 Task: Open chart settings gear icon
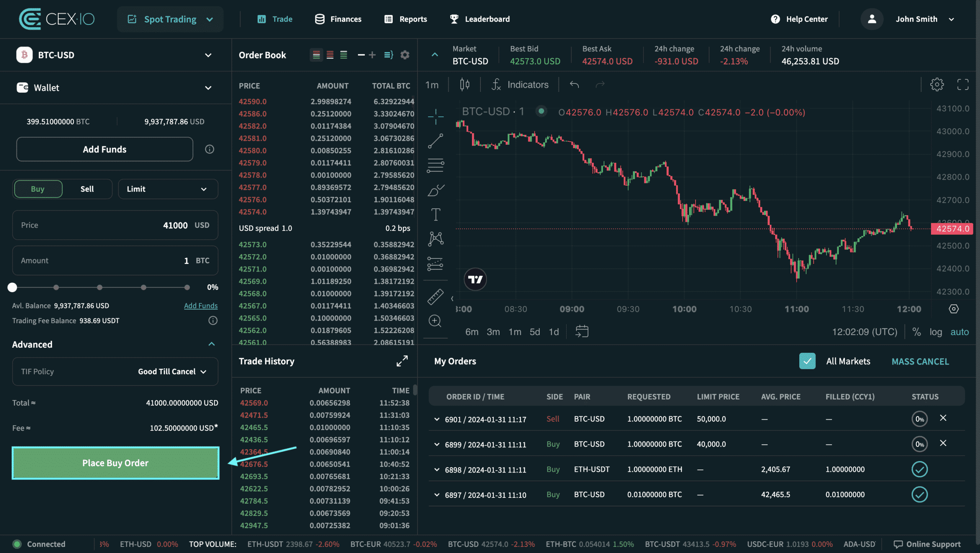click(x=937, y=85)
